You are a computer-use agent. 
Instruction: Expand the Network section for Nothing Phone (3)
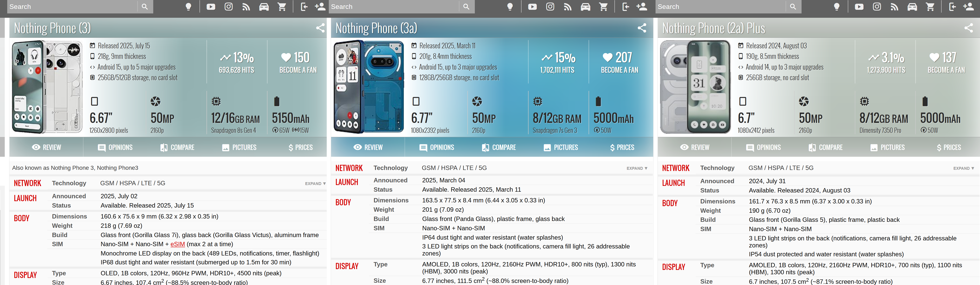[x=315, y=183]
